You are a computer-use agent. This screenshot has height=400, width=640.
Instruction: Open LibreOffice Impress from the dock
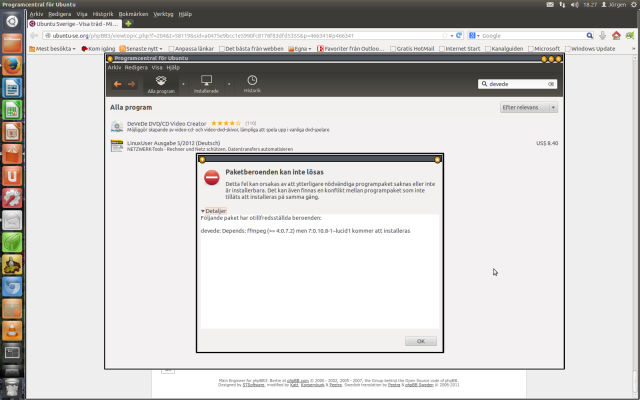[12, 132]
